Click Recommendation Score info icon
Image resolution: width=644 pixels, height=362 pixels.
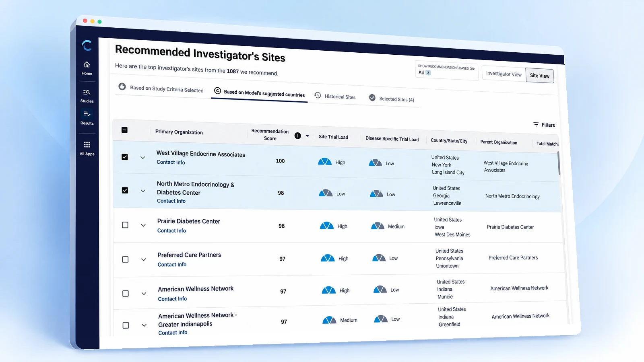297,136
